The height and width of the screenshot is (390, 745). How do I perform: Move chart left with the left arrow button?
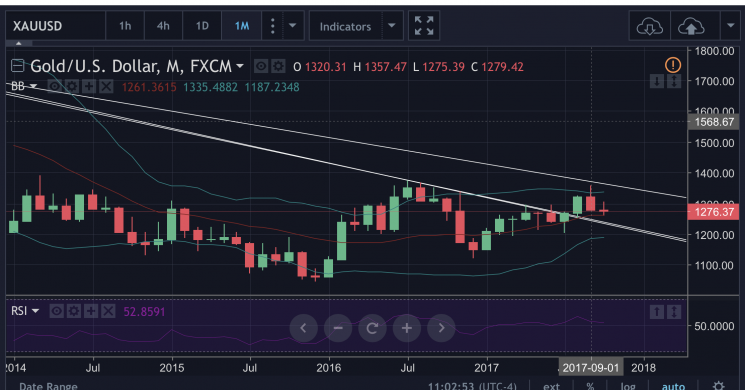pos(303,328)
